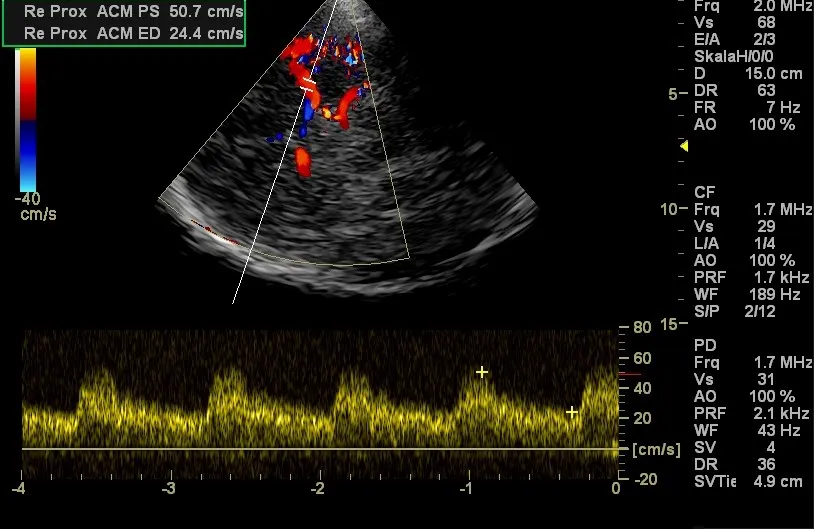Click the E/A 2/3 parameter
Image resolution: width=814 pixels, height=529 pixels.
[735, 39]
